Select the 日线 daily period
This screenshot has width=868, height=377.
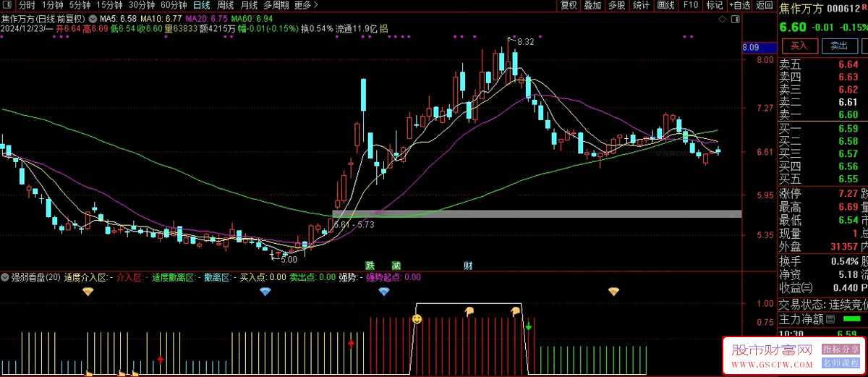point(202,5)
